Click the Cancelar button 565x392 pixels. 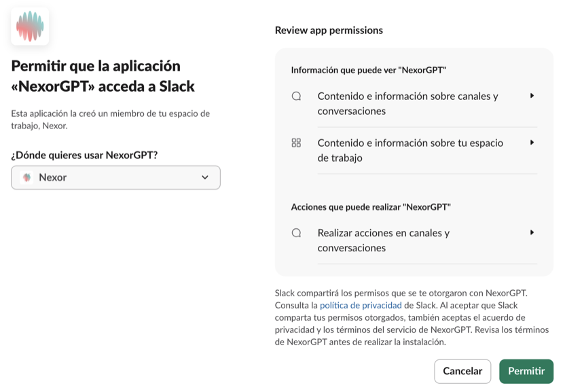pos(462,371)
